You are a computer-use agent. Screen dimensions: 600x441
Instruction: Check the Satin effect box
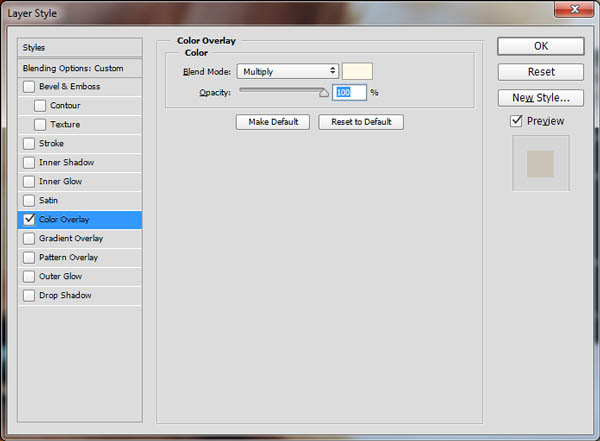[x=29, y=201]
